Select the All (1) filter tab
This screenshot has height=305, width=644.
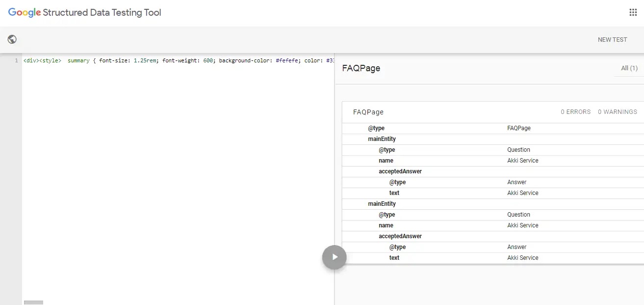[x=629, y=68]
